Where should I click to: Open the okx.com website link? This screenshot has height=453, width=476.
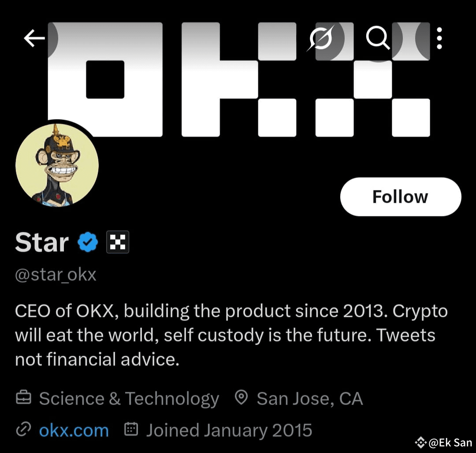(73, 430)
